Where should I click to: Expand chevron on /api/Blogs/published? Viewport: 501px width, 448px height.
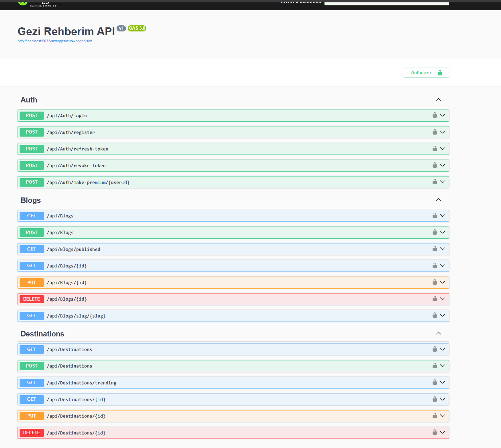(x=443, y=249)
